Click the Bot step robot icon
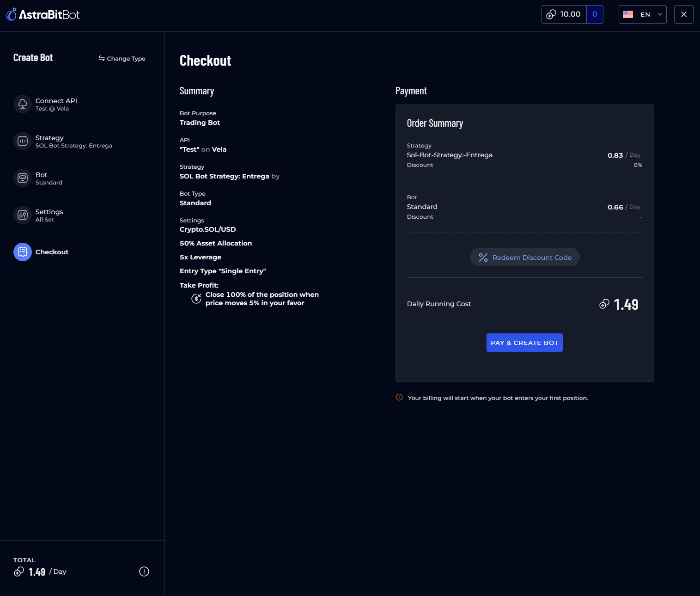The height and width of the screenshot is (596, 700). coord(22,178)
